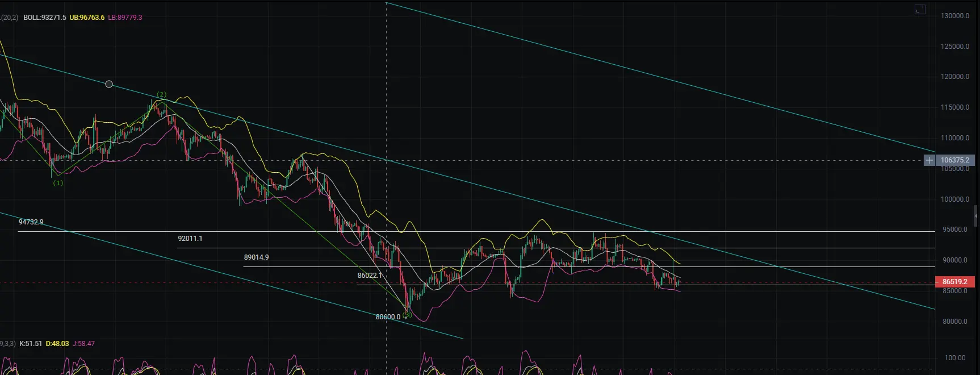Image resolution: width=980 pixels, height=375 pixels.
Task: Select horizontal line label 92011.1
Action: coord(190,239)
